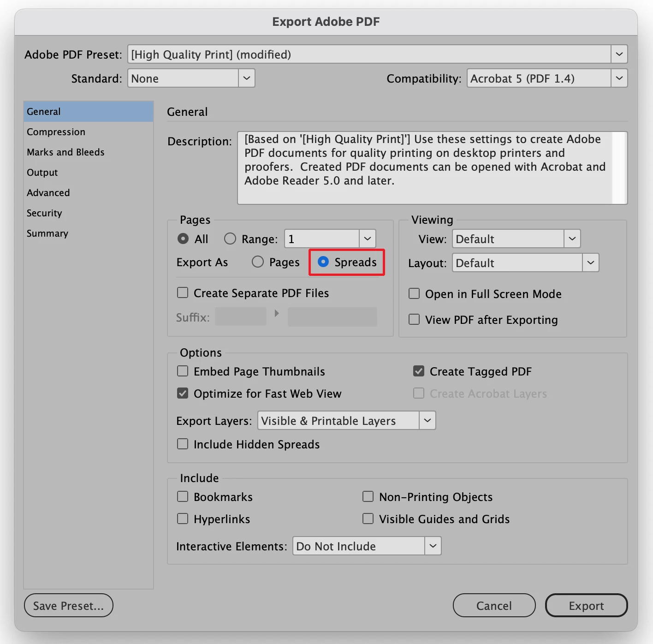653x644 pixels.
Task: Enable Embed Page Thumbnails checkbox
Action: point(183,371)
